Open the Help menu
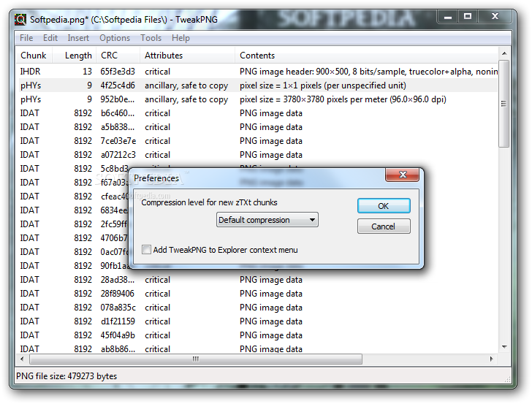This screenshot has height=404, width=532. [180, 38]
